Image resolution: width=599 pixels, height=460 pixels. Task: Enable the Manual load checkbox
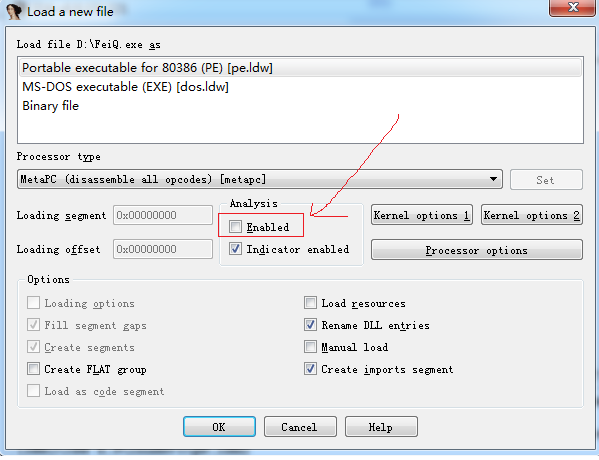(x=310, y=347)
